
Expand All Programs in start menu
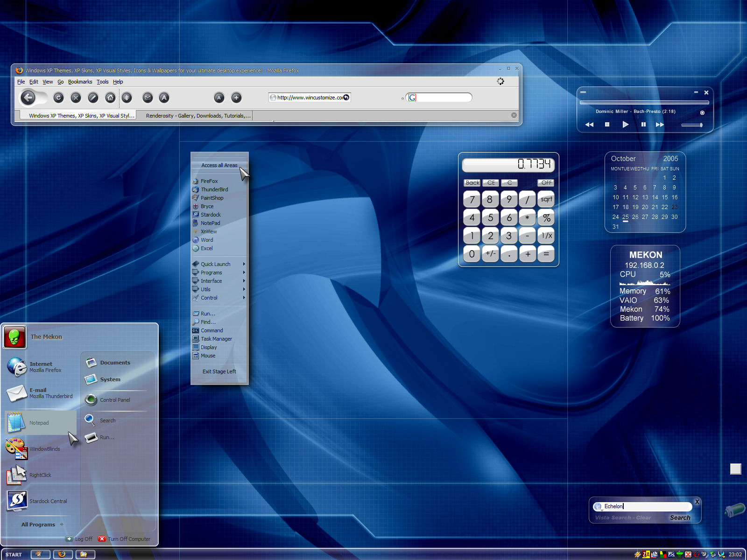tap(42, 525)
